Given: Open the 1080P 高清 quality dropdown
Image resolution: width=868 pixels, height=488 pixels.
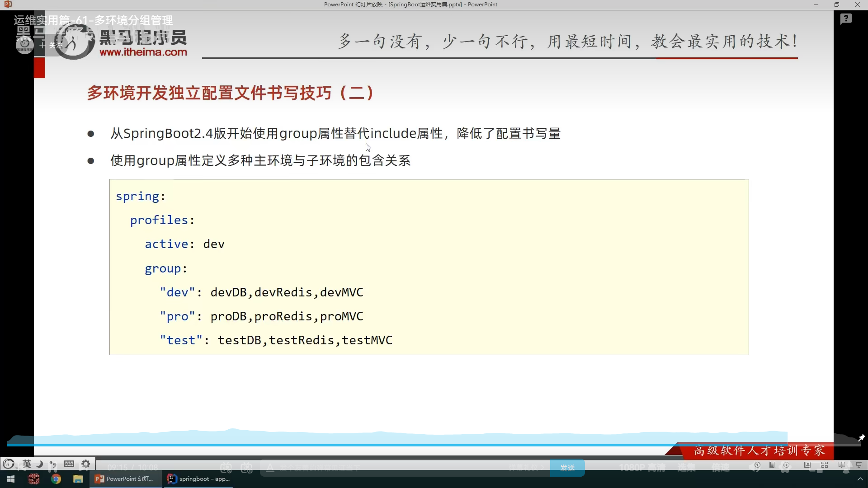Looking at the screenshot, I should point(642,468).
